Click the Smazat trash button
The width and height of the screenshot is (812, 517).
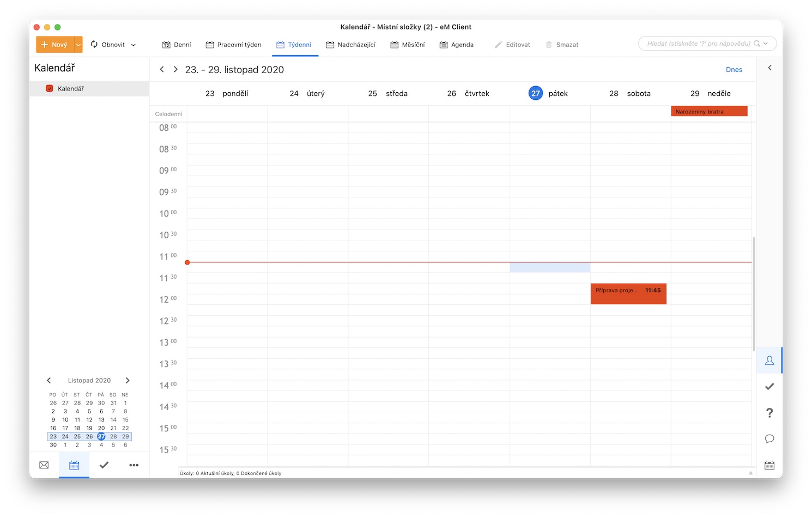point(562,45)
